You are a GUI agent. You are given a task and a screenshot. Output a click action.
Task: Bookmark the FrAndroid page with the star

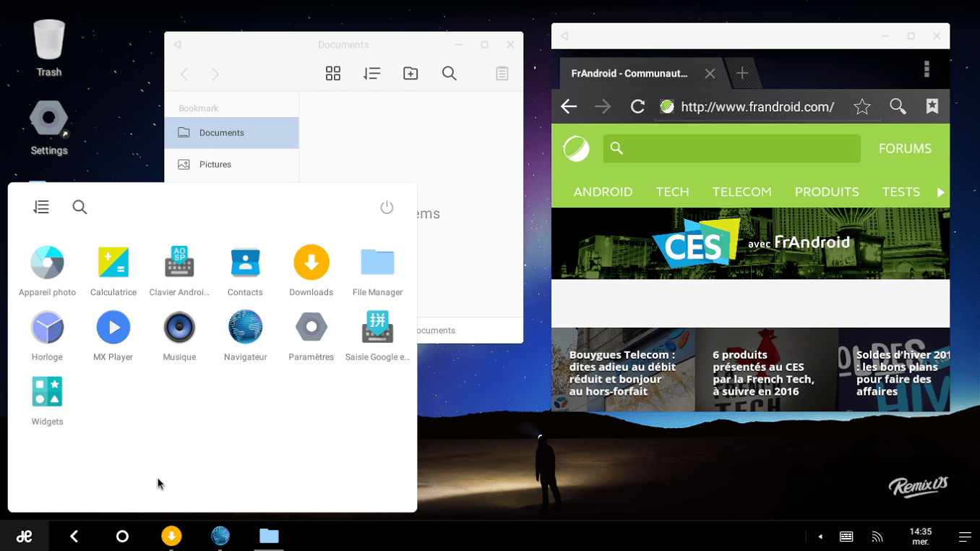[861, 106]
